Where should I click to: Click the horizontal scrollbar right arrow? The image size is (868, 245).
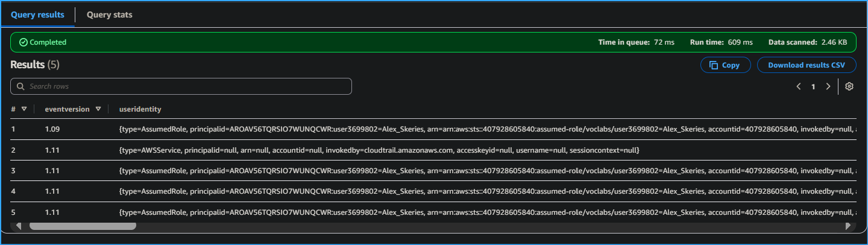[849, 226]
